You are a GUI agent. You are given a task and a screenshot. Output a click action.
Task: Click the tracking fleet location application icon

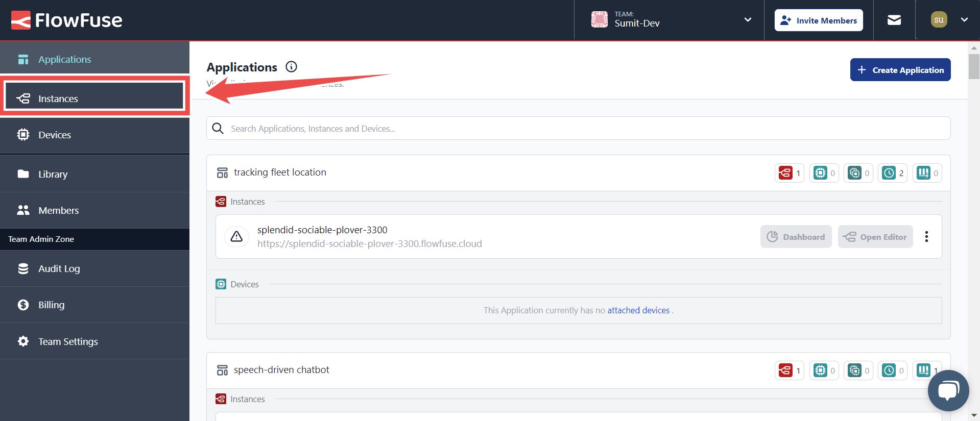click(x=222, y=173)
